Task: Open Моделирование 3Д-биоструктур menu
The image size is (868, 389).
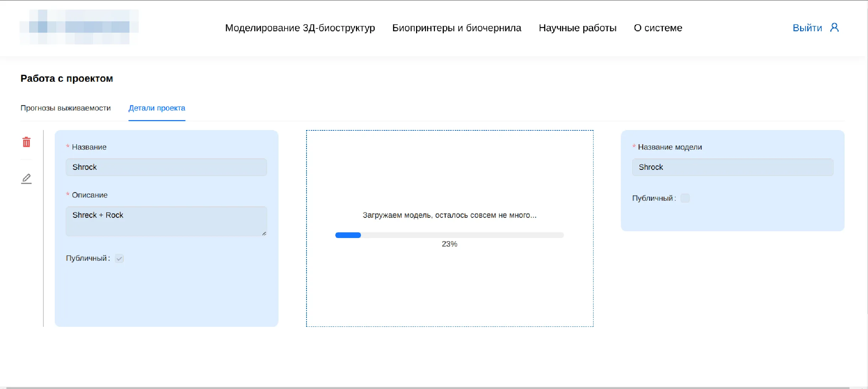Action: (300, 28)
